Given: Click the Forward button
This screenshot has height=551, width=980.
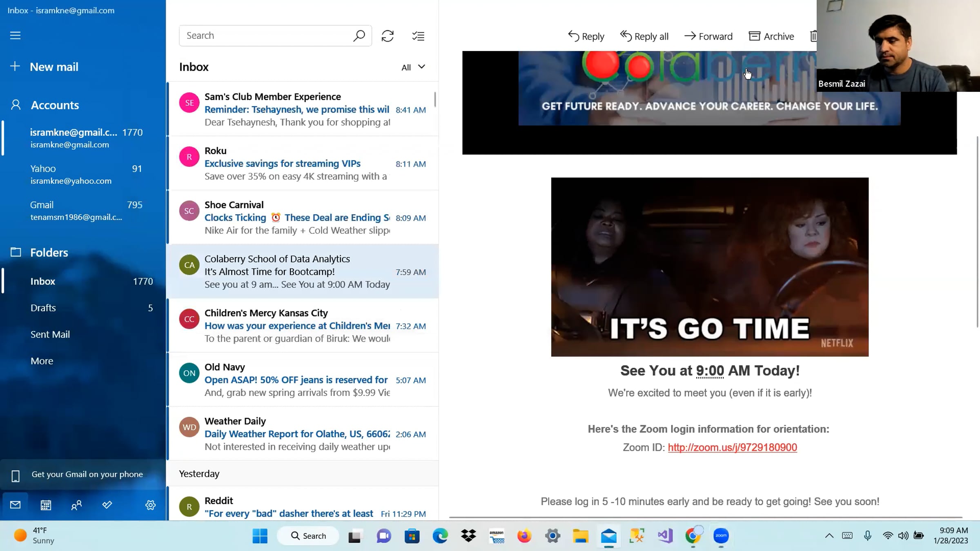Looking at the screenshot, I should click(x=708, y=36).
